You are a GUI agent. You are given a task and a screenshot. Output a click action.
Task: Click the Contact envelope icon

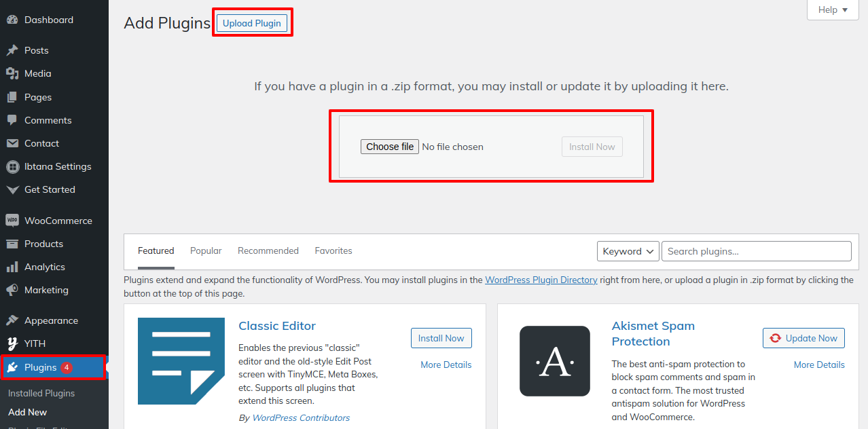tap(12, 143)
